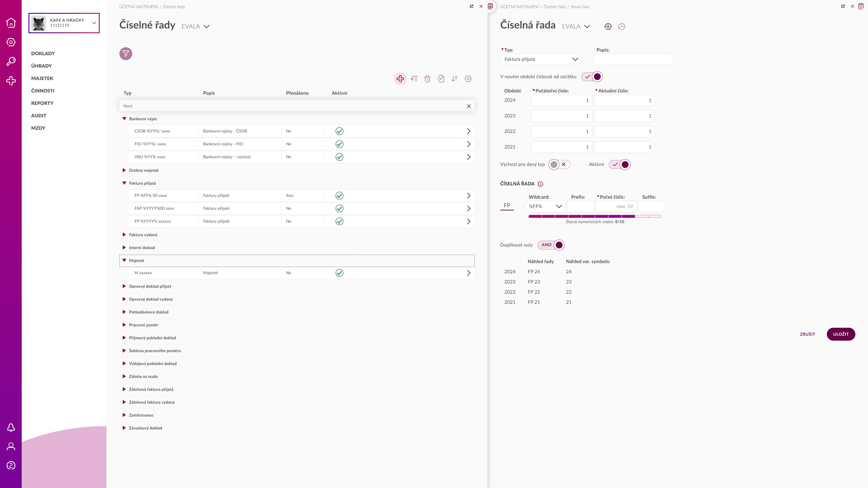
Task: Click the 2024 Počáteční číslo field
Action: [562, 100]
